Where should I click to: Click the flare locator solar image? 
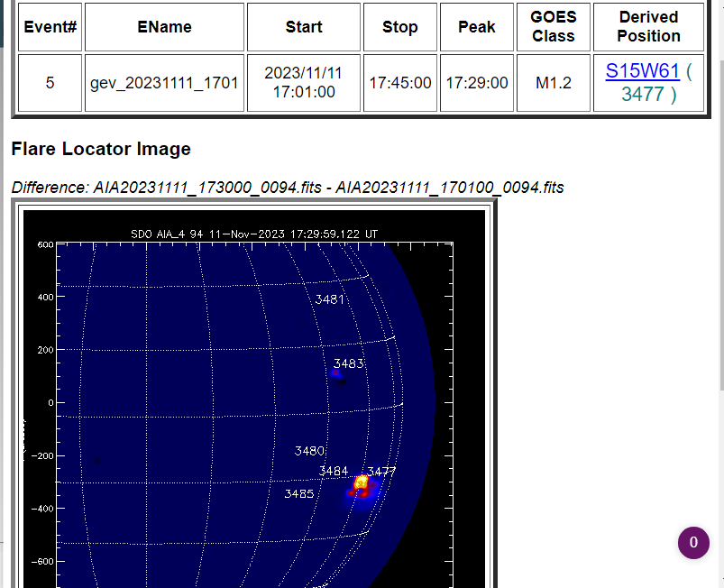click(254, 399)
